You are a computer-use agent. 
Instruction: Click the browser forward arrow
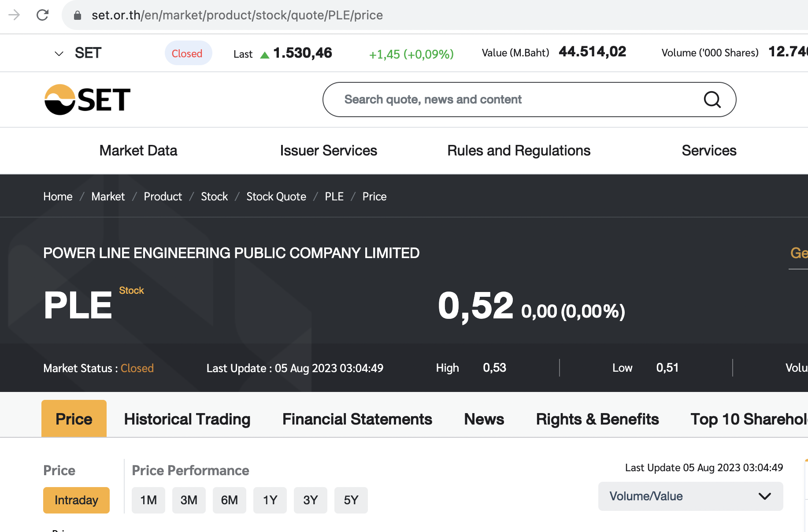point(14,15)
